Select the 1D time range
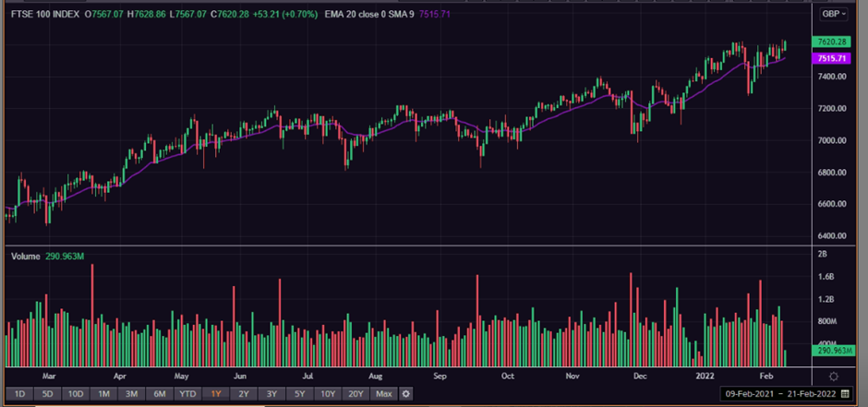This screenshot has width=868, height=407. [19, 394]
